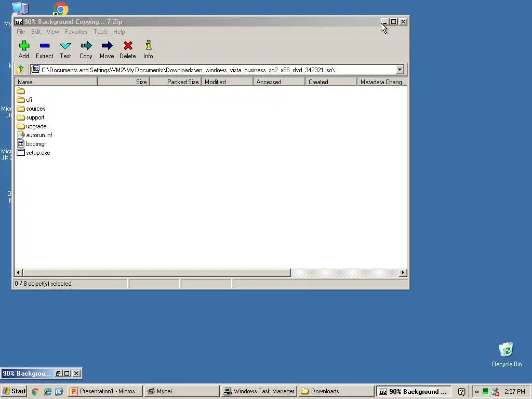Switch to Mypal taskbar button

click(x=182, y=391)
